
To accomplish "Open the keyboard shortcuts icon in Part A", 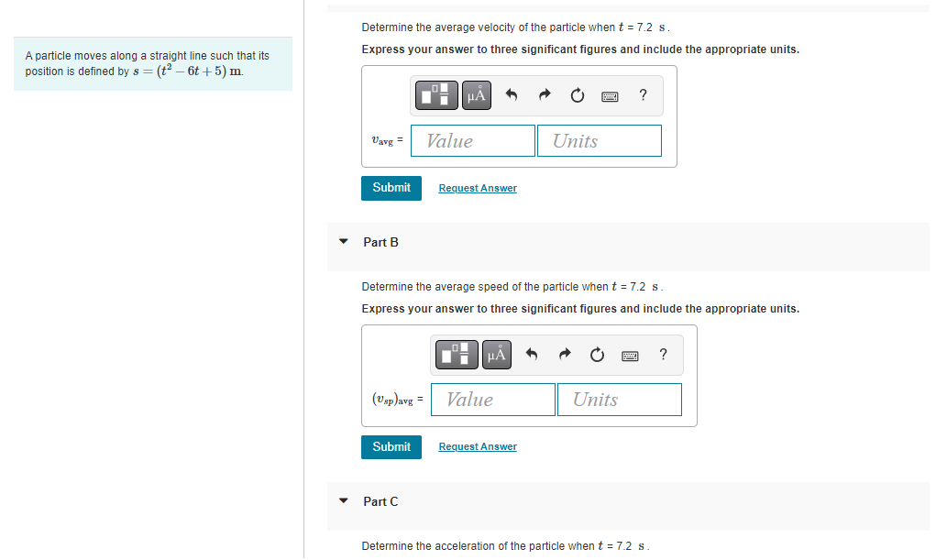I will pos(610,94).
